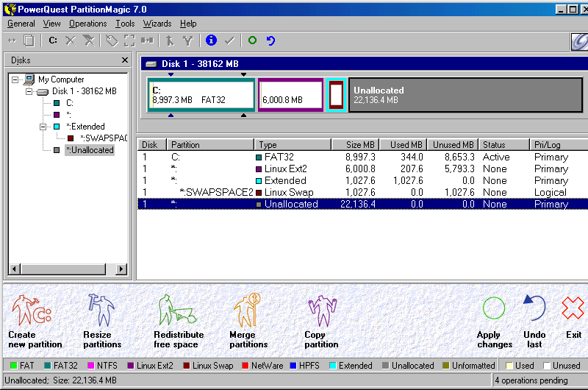Select the C: partition in Disks tree
588x390 pixels.
point(69,103)
